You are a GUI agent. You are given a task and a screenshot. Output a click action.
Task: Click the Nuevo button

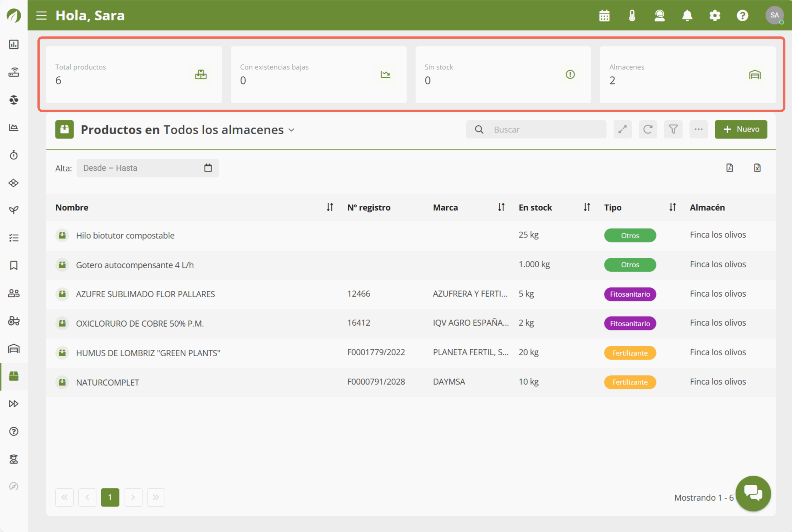click(741, 129)
